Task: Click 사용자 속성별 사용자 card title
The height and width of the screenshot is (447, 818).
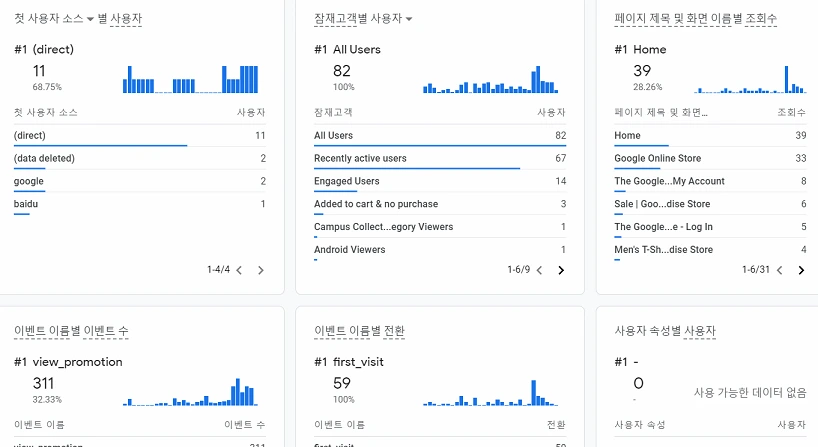Action: (665, 331)
